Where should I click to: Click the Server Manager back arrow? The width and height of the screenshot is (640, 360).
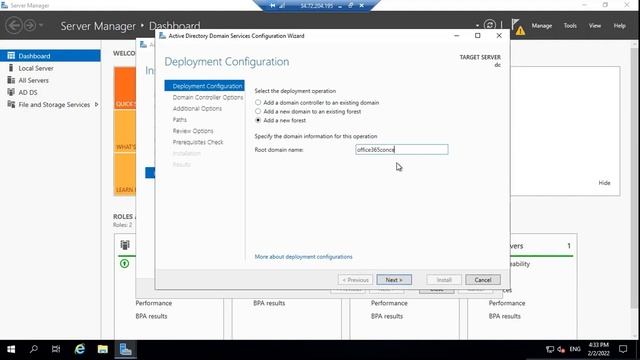coord(13,25)
